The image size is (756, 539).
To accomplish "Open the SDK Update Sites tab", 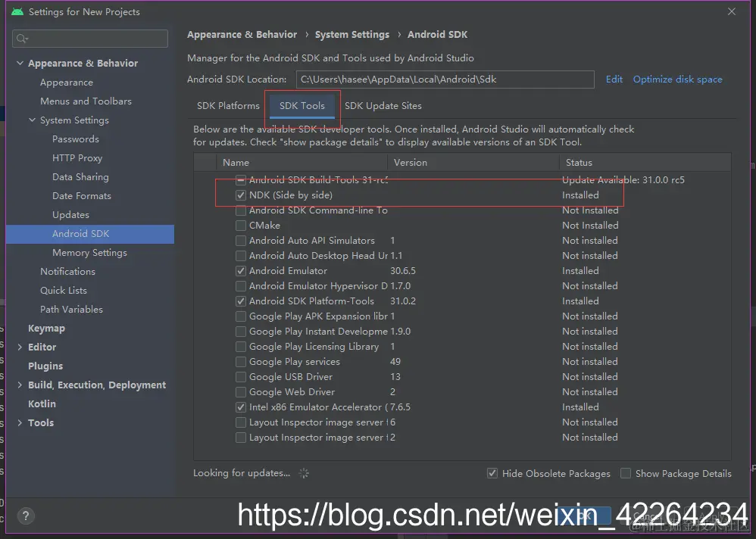I will (x=383, y=105).
